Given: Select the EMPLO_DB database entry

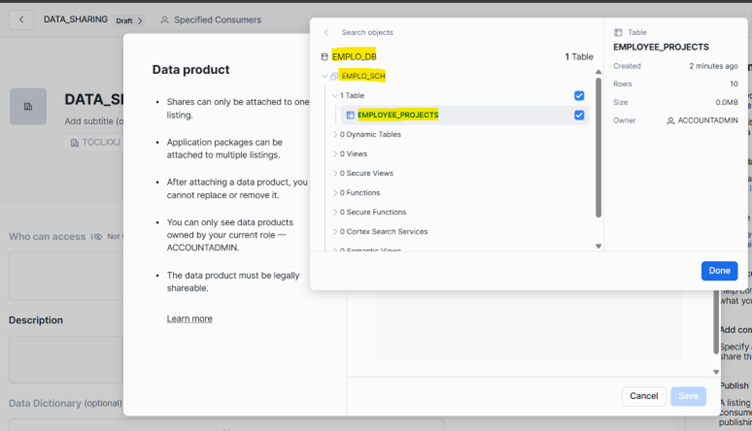Looking at the screenshot, I should 354,57.
